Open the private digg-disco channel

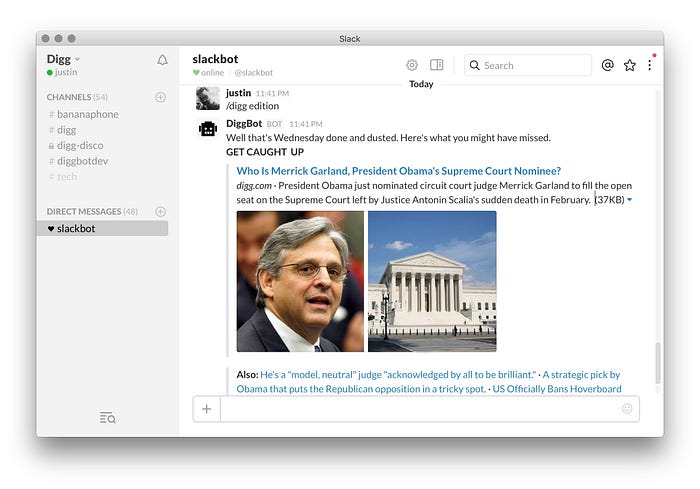[x=75, y=146]
